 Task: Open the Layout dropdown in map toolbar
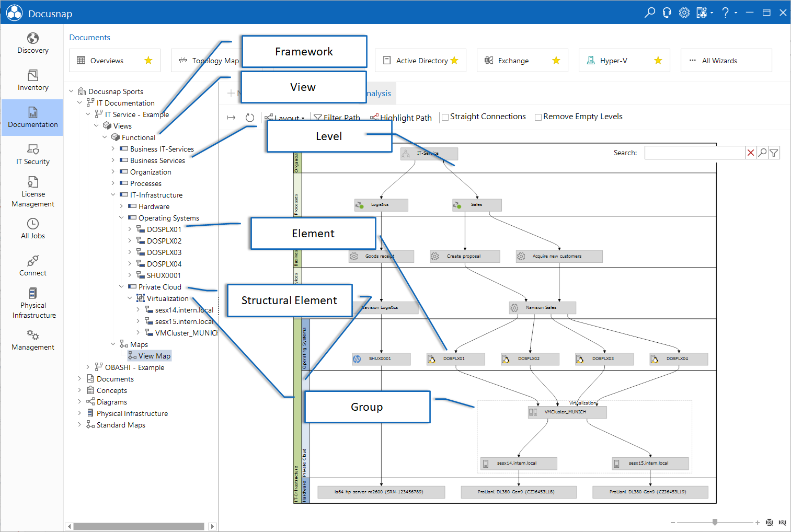[285, 118]
